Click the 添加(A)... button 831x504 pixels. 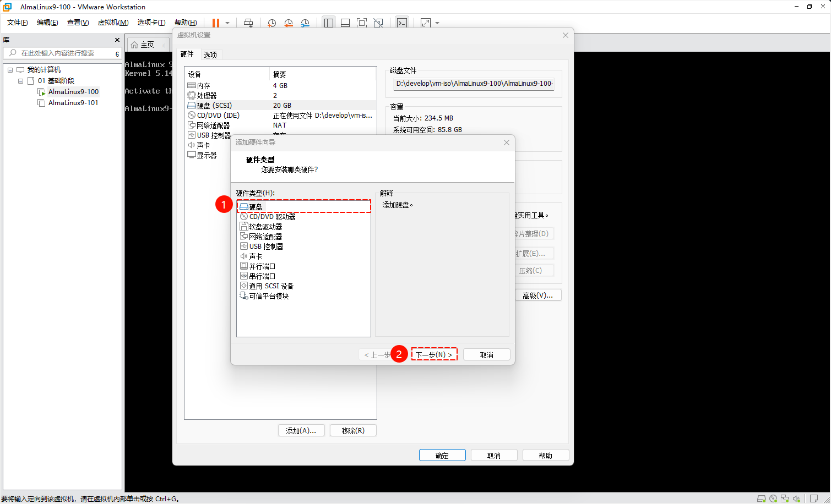(x=301, y=430)
